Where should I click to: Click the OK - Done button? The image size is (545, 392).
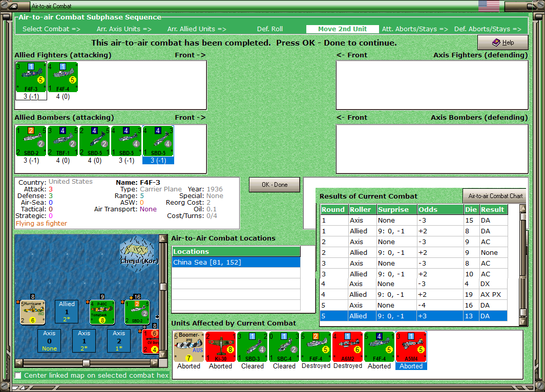pyautogui.click(x=275, y=185)
